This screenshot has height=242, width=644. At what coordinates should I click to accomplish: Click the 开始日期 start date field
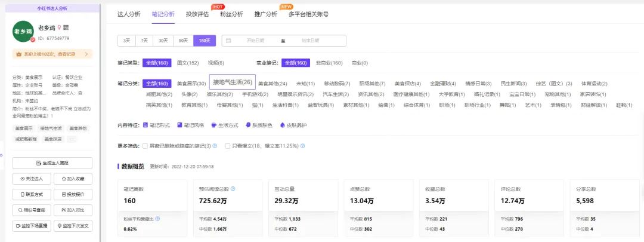pyautogui.click(x=255, y=41)
